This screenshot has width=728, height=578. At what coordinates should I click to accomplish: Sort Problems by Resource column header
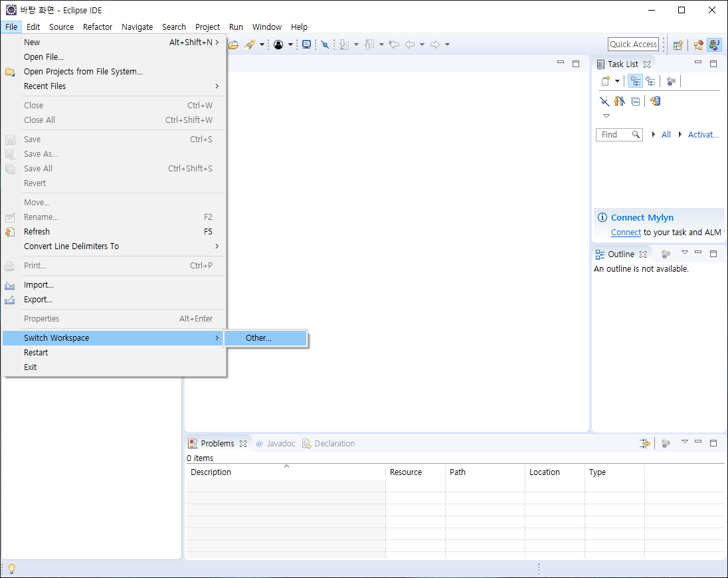pos(416,472)
